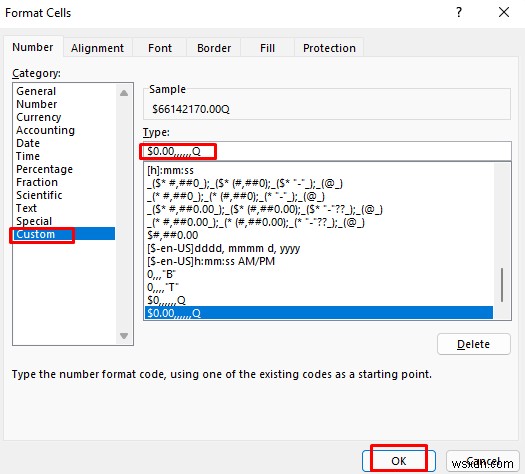Click the Type format code field

point(327,151)
